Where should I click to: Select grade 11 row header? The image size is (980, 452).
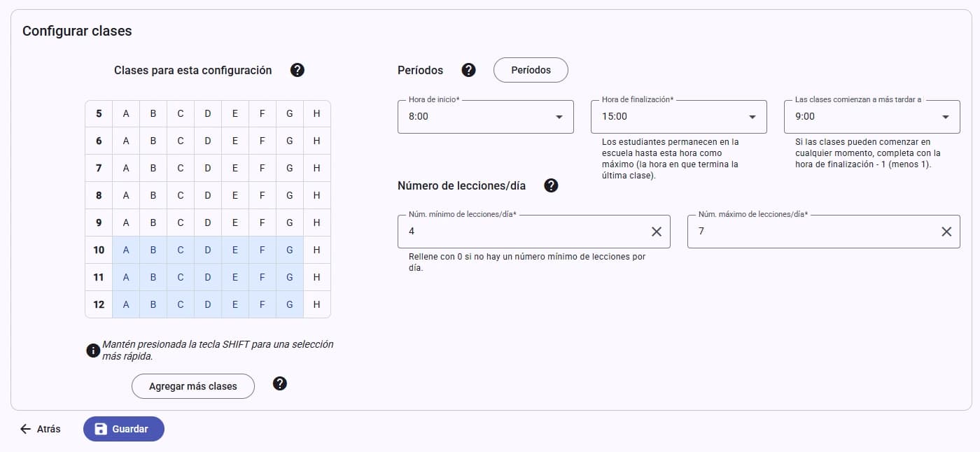[99, 277]
